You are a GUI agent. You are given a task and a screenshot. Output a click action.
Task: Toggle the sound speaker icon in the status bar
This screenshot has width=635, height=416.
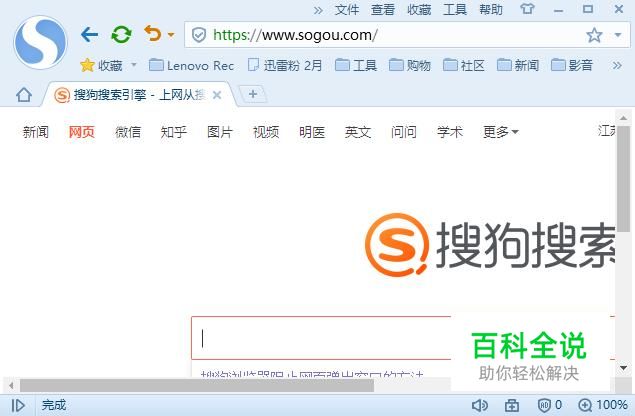click(x=480, y=405)
